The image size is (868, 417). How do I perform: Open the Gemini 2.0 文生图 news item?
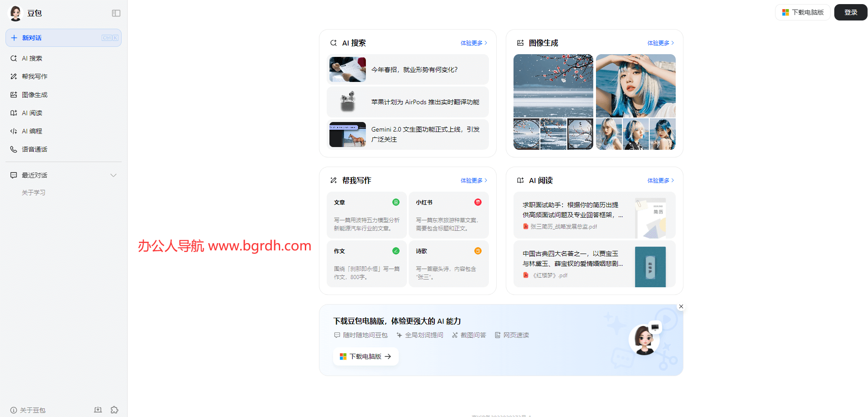tap(408, 134)
